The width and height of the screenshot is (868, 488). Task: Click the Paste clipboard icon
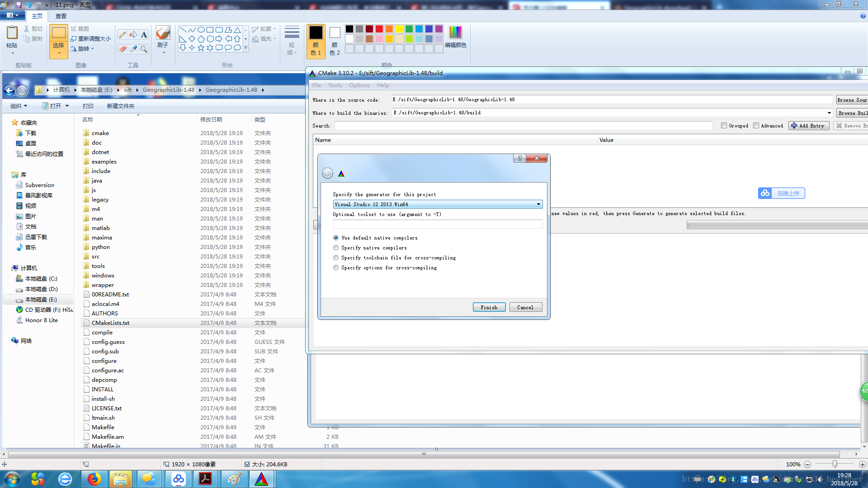point(12,33)
